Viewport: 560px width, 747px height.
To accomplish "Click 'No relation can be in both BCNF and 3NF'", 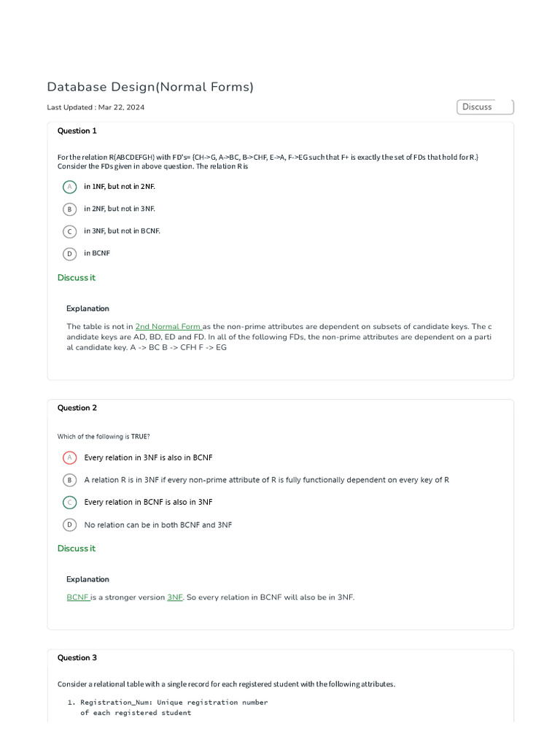I will pos(158,525).
